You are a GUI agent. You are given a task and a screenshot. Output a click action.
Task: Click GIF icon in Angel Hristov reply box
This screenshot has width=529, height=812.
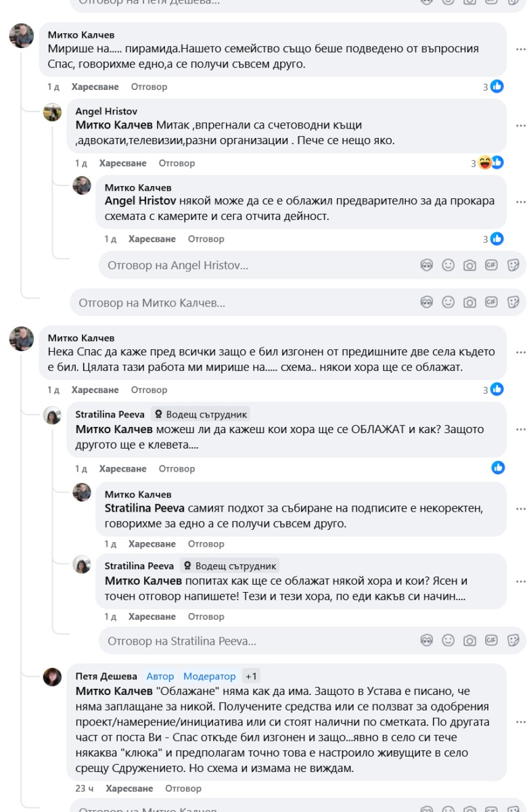point(492,266)
